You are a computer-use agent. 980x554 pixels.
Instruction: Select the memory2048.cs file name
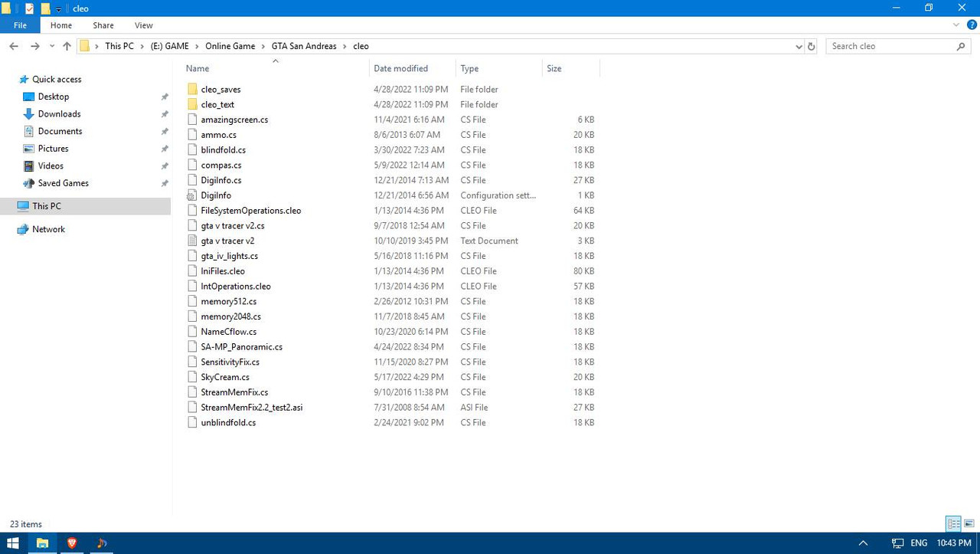231,316
